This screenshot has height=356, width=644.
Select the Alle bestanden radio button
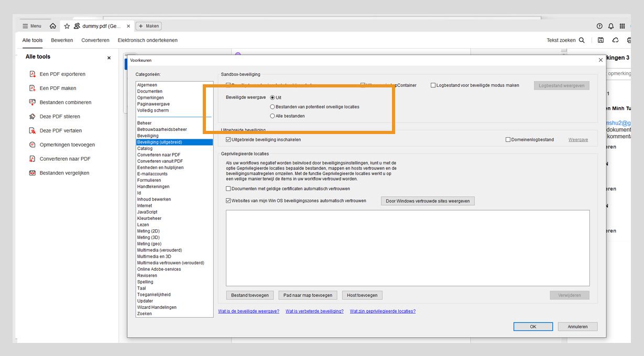tap(272, 115)
